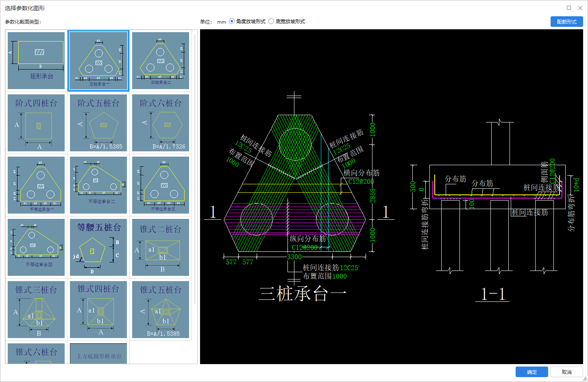Pick the 不等边承台四 thumbnail

click(x=36, y=247)
